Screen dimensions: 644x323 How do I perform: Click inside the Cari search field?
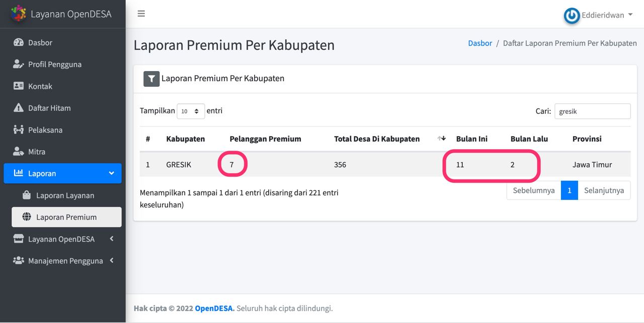point(592,111)
